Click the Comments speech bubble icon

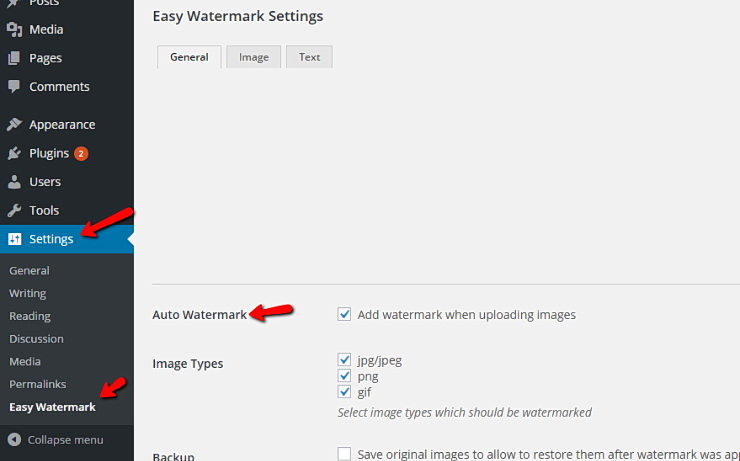pyautogui.click(x=14, y=87)
